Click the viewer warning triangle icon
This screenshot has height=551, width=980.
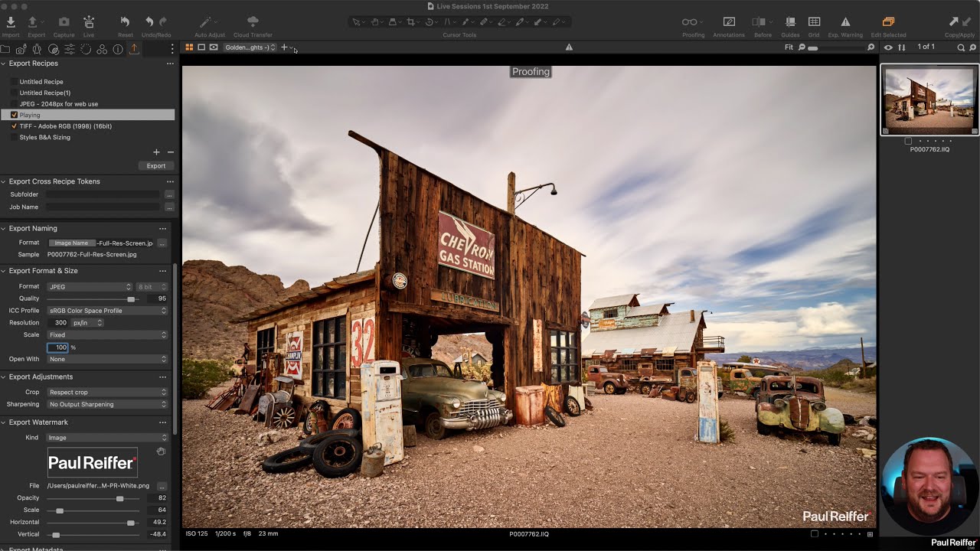(x=569, y=47)
